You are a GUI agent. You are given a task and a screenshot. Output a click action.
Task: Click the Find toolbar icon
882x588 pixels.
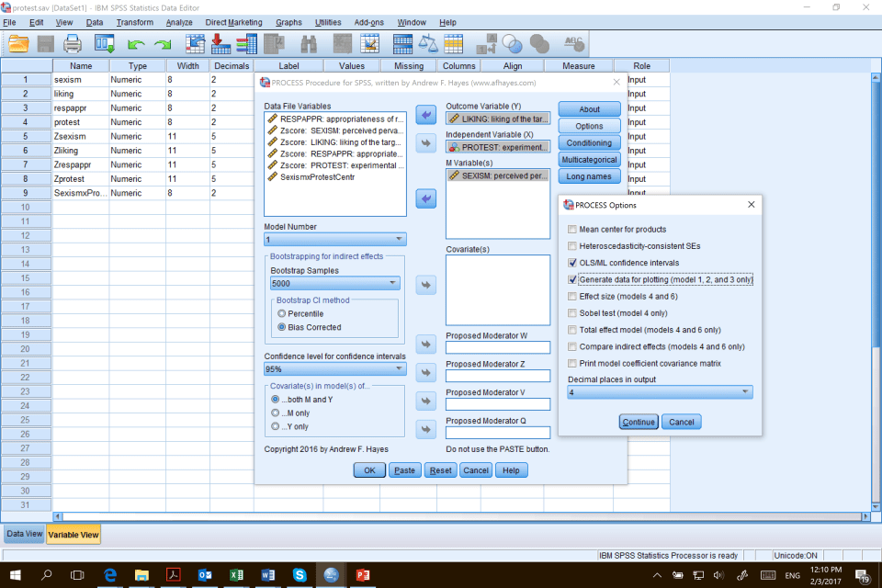307,42
